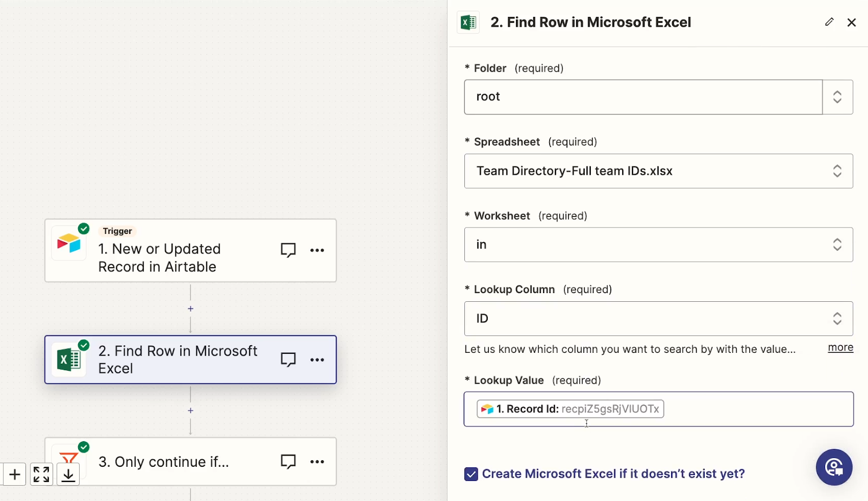Click the Record Id pill in Lookup Value

click(570, 409)
